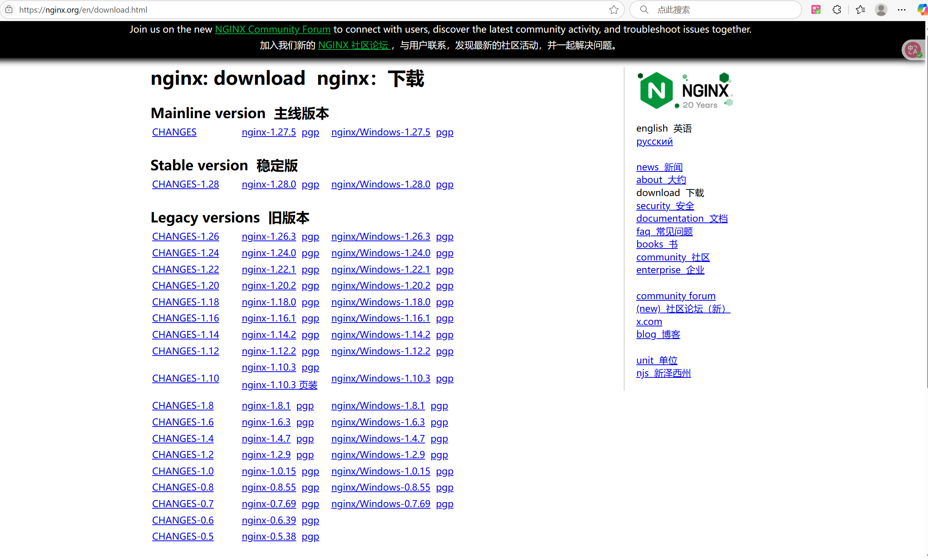Open the pink translate extension icon
This screenshot has width=928, height=560.
816,10
